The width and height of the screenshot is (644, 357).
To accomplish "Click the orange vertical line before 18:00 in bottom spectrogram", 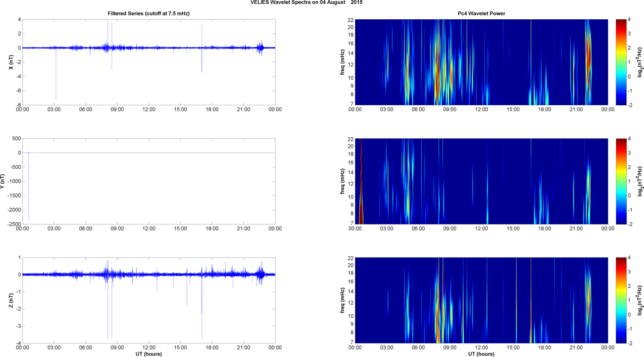I will [x=531, y=300].
